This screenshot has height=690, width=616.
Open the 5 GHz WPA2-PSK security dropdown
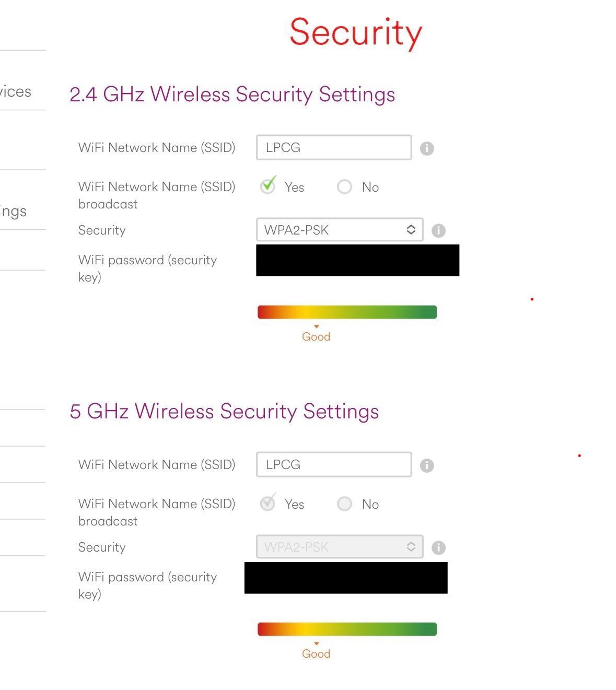(x=340, y=547)
